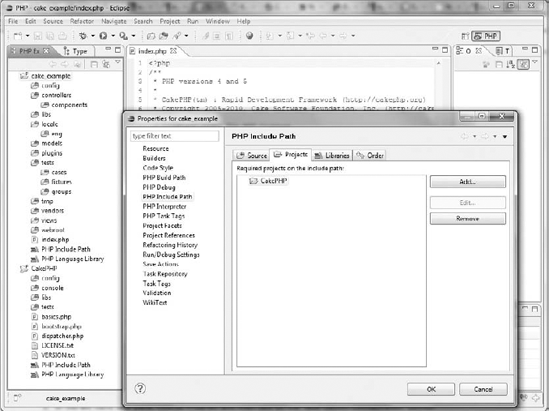Confirm with the OK button
The image size is (549, 411).
click(431, 389)
